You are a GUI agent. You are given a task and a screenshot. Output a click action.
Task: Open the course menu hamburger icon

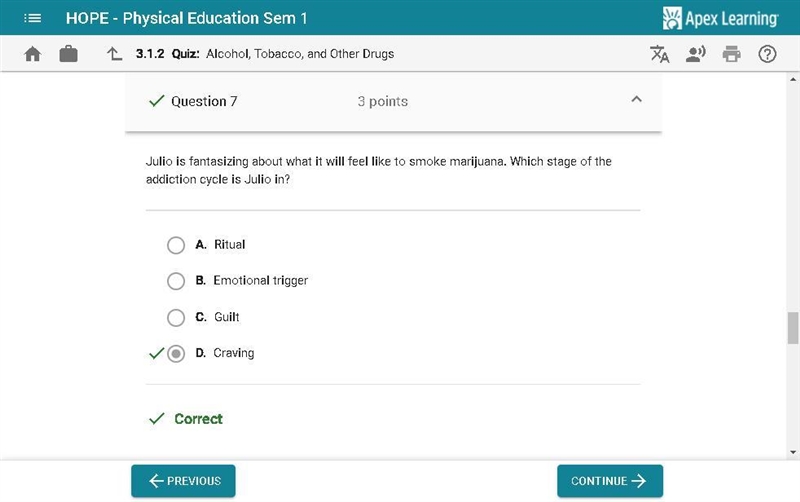click(33, 18)
